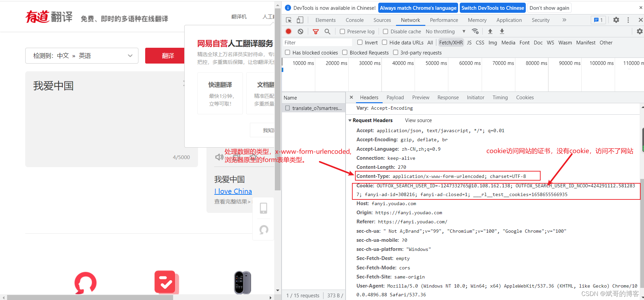This screenshot has height=300, width=644.
Task: Click the headset support icon in sidebar
Action: pos(264,230)
